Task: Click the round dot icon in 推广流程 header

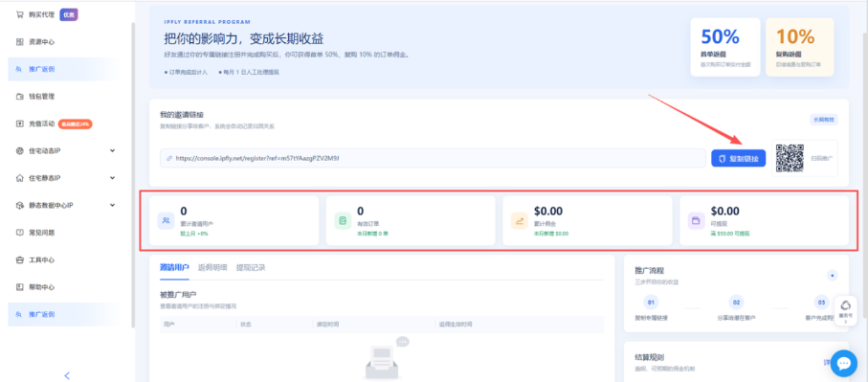Action: (x=832, y=275)
